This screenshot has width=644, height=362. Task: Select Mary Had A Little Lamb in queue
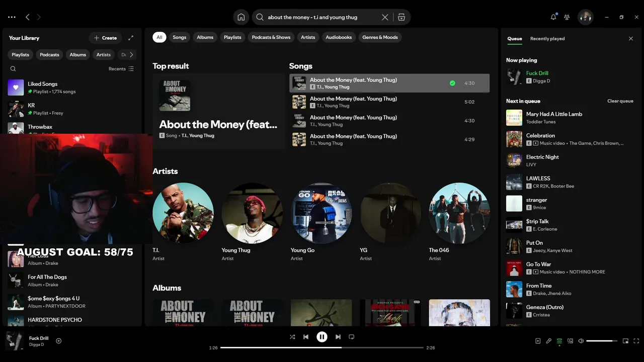point(570,118)
